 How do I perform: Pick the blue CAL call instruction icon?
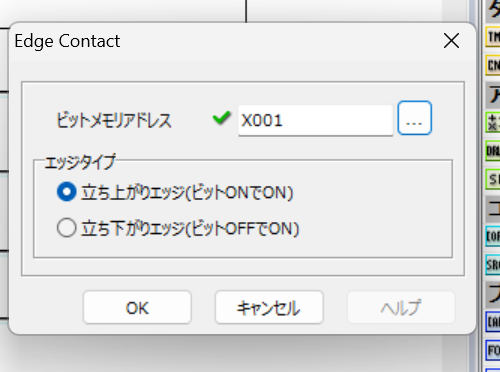coord(493,322)
